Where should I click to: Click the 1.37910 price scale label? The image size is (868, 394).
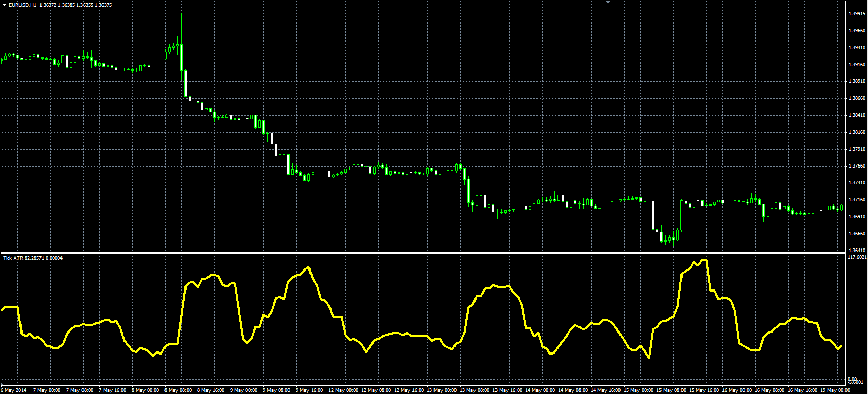857,149
